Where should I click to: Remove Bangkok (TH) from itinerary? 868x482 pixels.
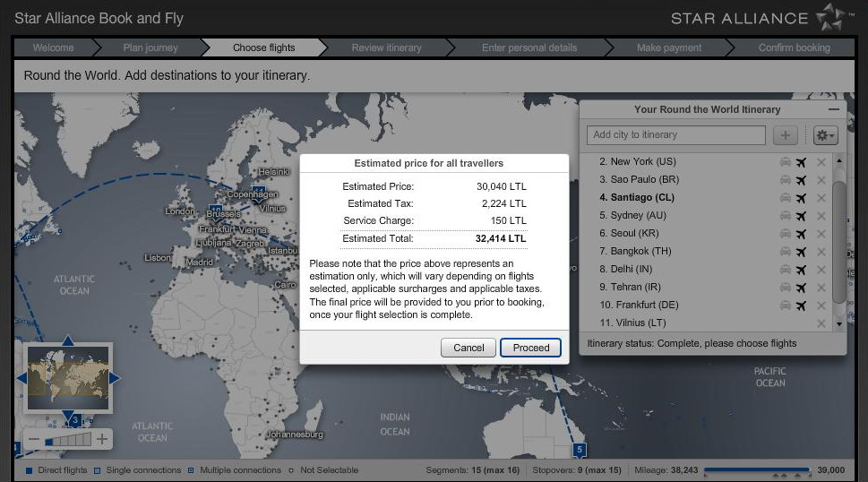tap(821, 252)
